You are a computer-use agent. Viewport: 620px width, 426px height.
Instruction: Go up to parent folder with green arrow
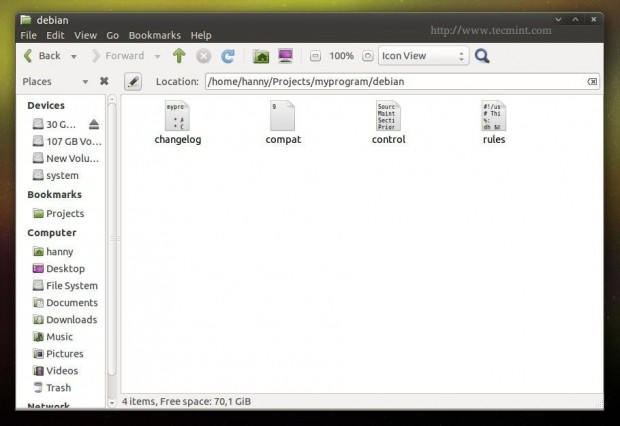(179, 56)
